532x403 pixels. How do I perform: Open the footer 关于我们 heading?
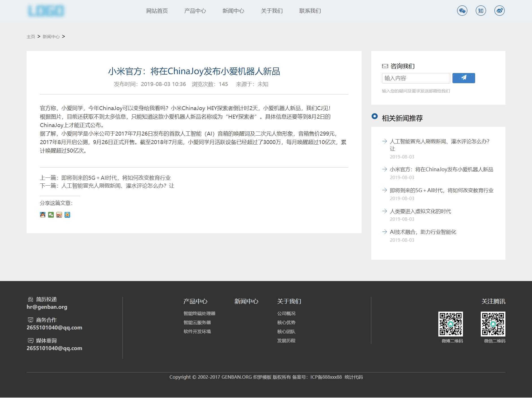[289, 301]
